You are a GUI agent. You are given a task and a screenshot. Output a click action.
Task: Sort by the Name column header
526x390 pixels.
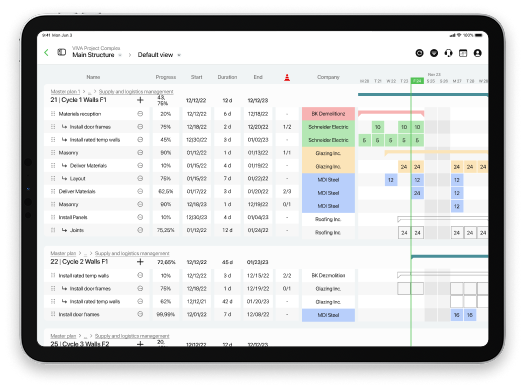tap(93, 77)
